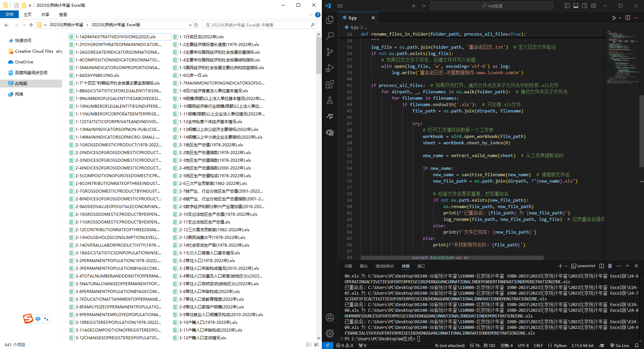Switch File Explorer to large icons view
644x349 pixels.
(x=316, y=345)
